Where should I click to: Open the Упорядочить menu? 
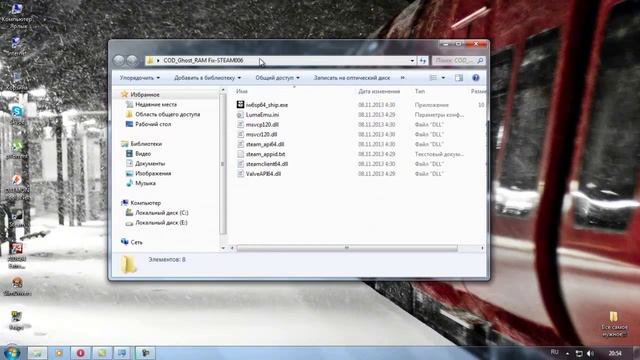tap(140, 78)
